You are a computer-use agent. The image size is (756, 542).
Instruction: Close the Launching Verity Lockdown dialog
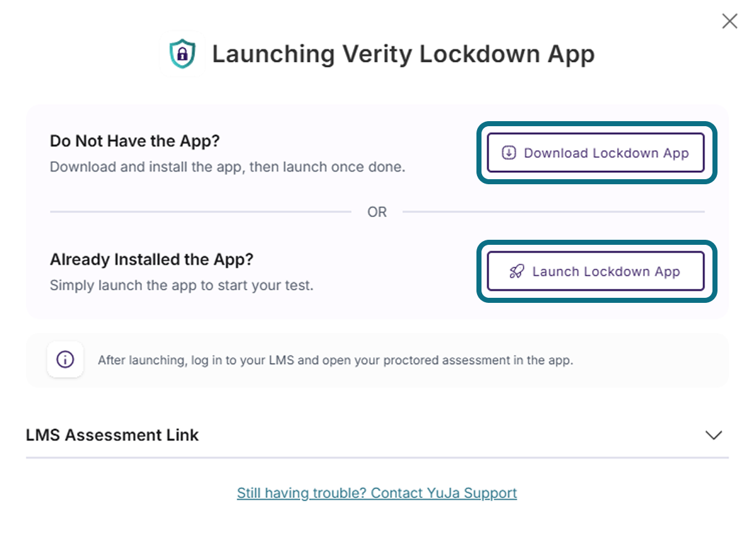coord(729,21)
